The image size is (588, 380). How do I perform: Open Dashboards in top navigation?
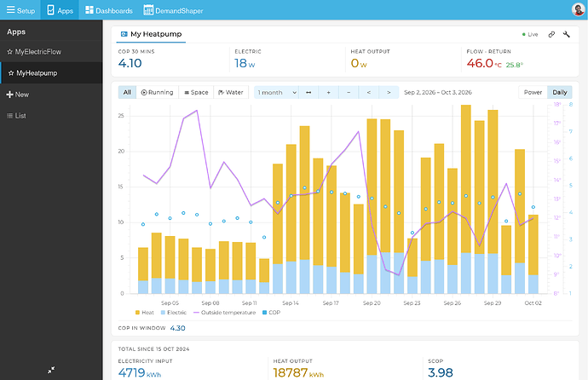click(109, 10)
